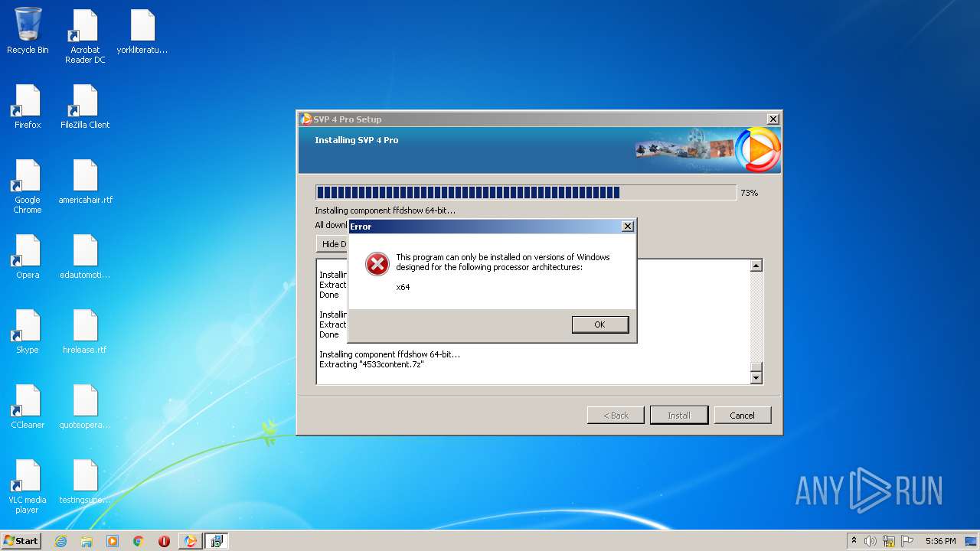Select the edautomoti... desktop file
The width and height of the screenshot is (980, 551).
tap(85, 256)
